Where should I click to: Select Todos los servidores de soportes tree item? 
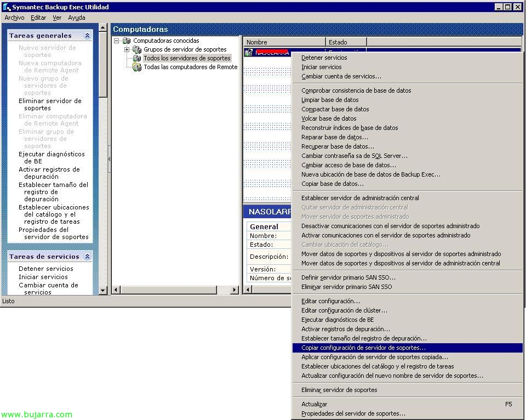pyautogui.click(x=187, y=59)
